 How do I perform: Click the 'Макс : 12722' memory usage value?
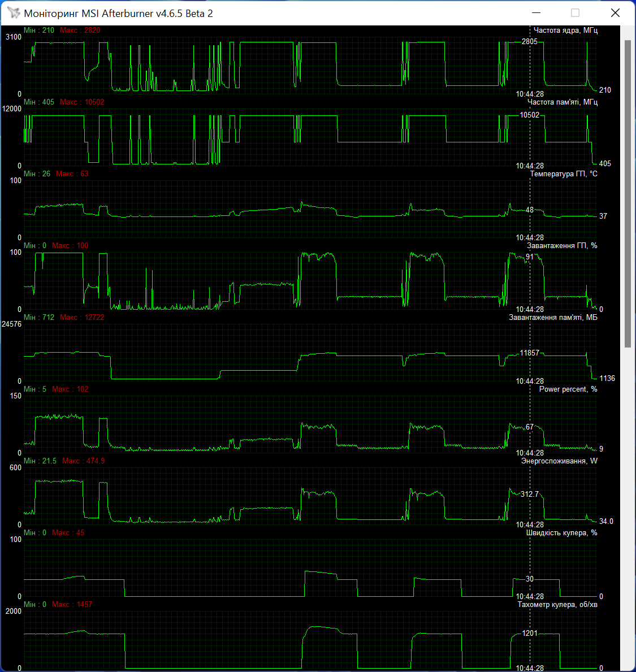point(82,318)
